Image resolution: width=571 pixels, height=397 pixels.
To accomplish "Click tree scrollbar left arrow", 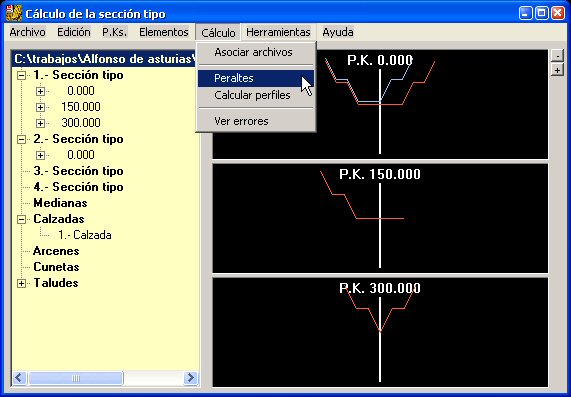I will (20, 378).
